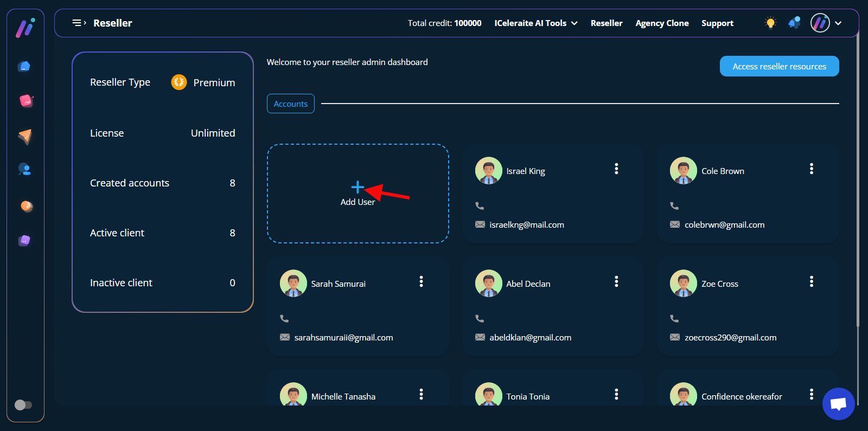The width and height of the screenshot is (868, 431).
Task: Expand the ICeleraite AI Tools dropdown
Action: tap(535, 23)
